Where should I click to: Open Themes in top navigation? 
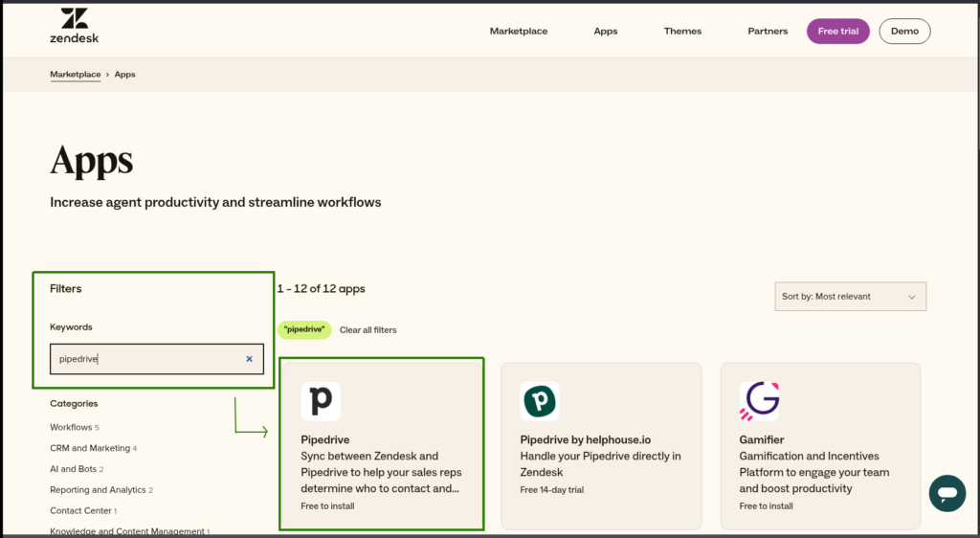click(x=682, y=32)
